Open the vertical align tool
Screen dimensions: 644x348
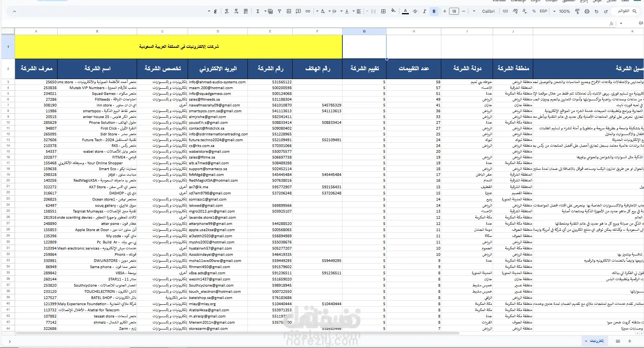[347, 11]
